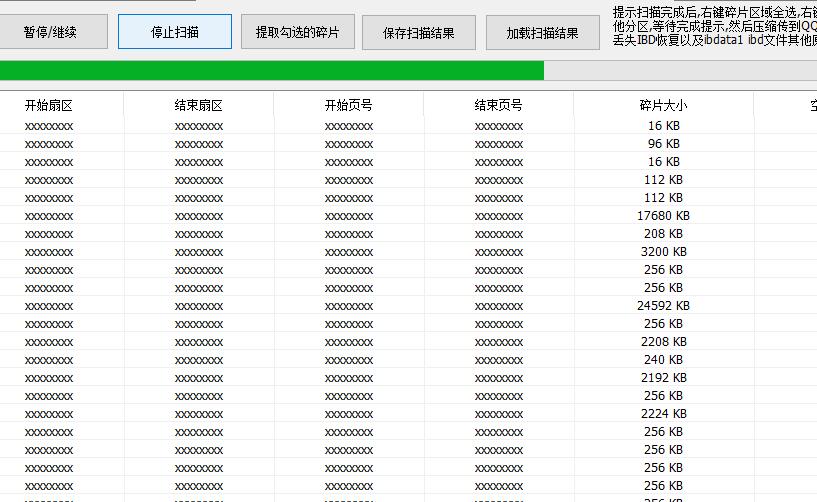Click 提取勾选的碎片 to extract checked fragments
The width and height of the screenshot is (817, 502).
pyautogui.click(x=297, y=32)
